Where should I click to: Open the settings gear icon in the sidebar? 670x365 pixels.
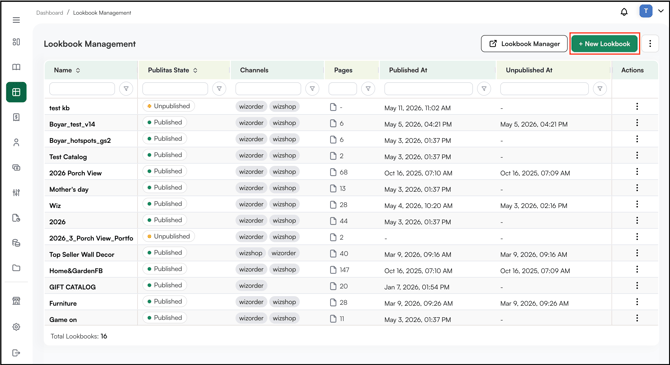click(x=16, y=327)
